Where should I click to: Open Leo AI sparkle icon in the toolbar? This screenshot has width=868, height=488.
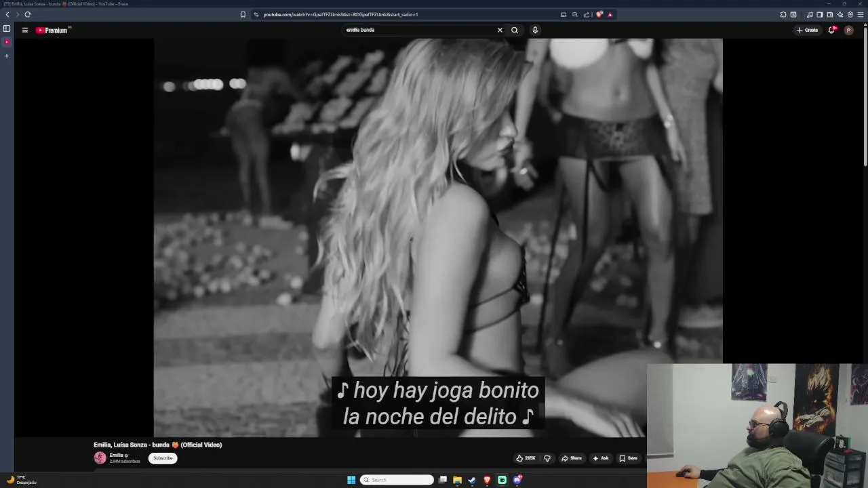(x=840, y=14)
